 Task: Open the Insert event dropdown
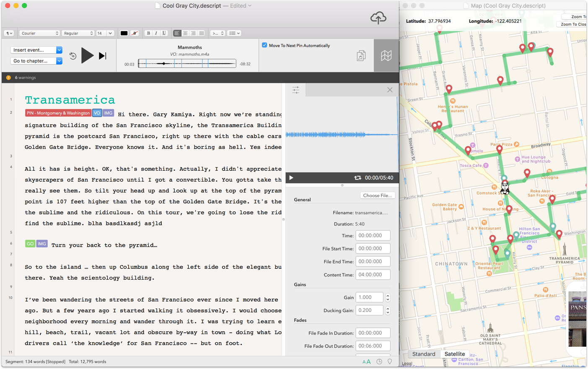pyautogui.click(x=36, y=50)
